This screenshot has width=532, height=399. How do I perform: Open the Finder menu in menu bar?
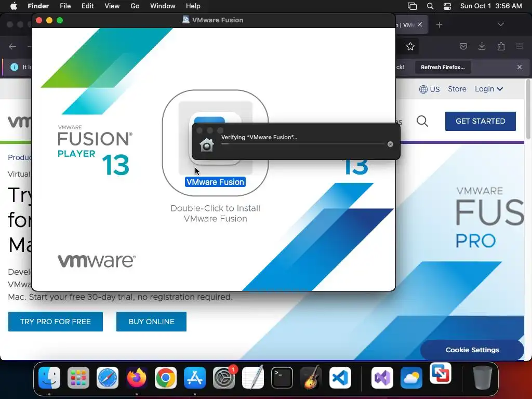coord(38,6)
